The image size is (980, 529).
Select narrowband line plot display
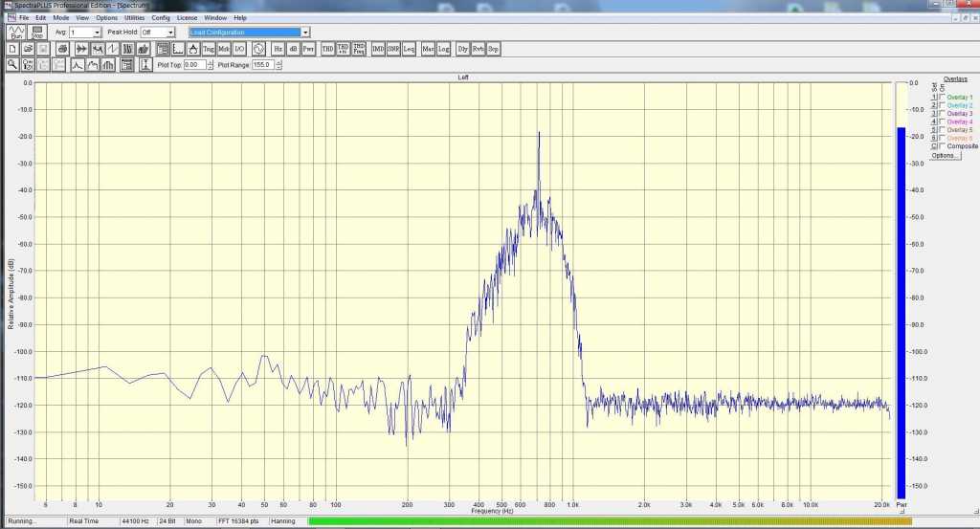pos(78,64)
